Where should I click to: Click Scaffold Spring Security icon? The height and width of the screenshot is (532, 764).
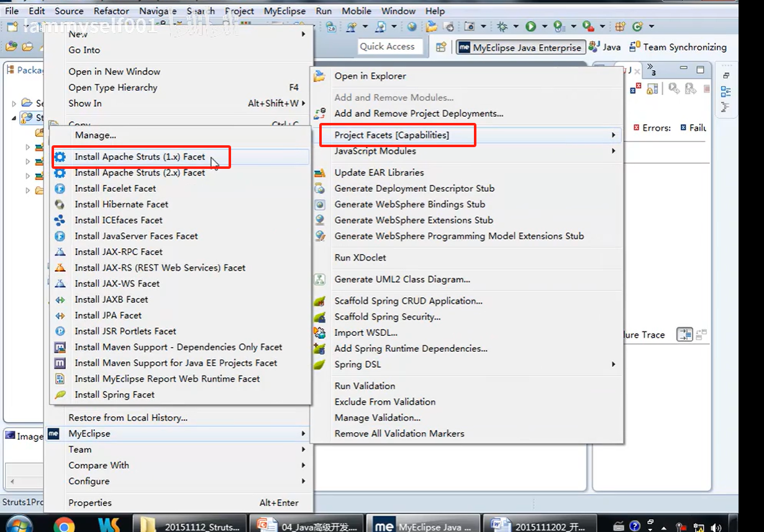click(x=320, y=317)
